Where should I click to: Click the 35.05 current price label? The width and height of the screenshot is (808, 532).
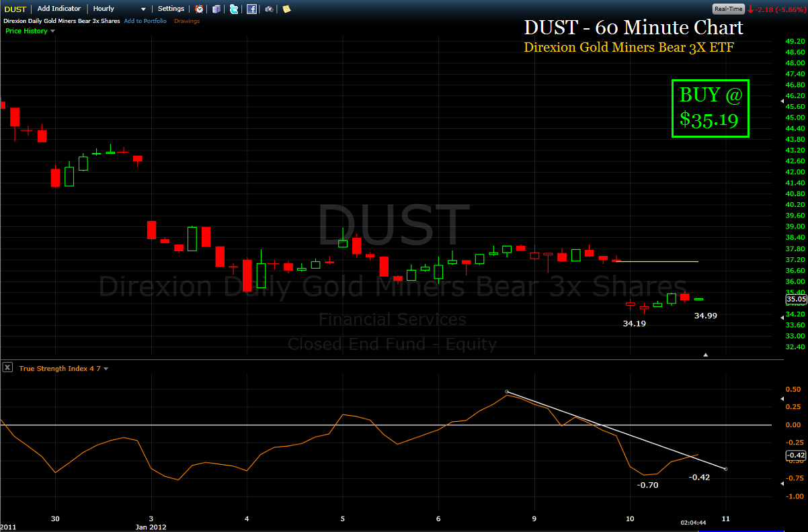pyautogui.click(x=795, y=299)
